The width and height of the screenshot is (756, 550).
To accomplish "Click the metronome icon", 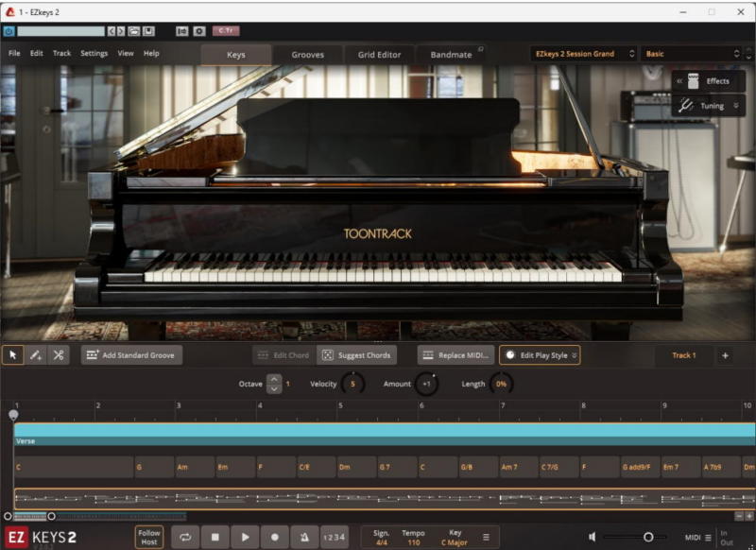I will 303,537.
